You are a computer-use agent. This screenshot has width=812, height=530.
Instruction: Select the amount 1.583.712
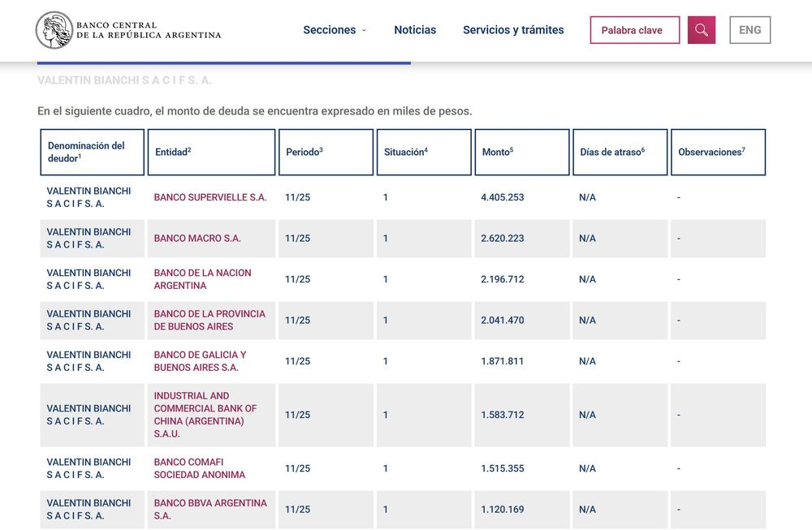pos(503,415)
